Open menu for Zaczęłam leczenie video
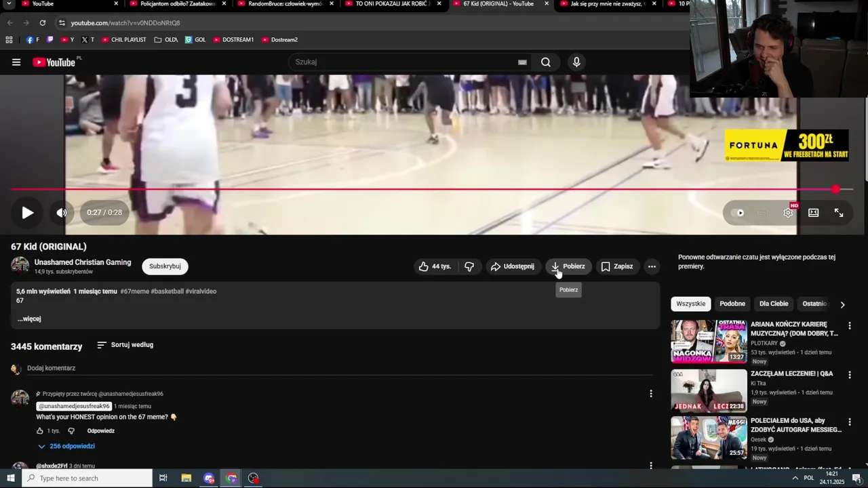Image resolution: width=868 pixels, height=488 pixels. [x=849, y=375]
